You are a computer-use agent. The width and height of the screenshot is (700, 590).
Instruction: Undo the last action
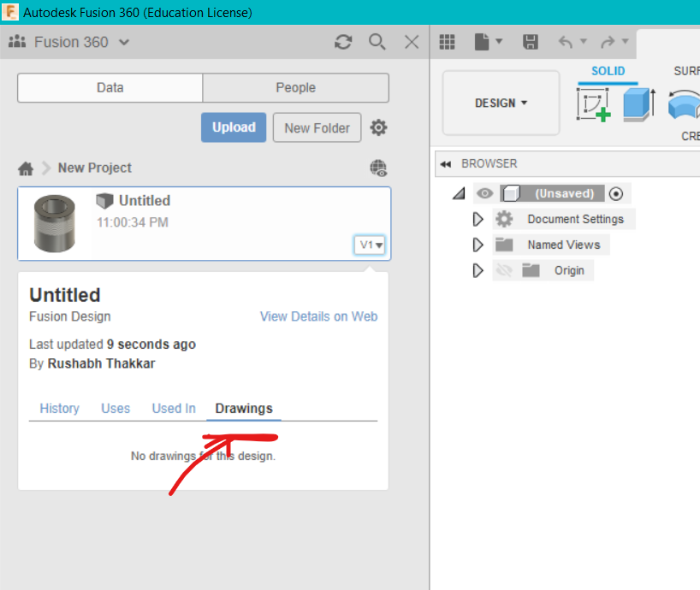click(566, 42)
